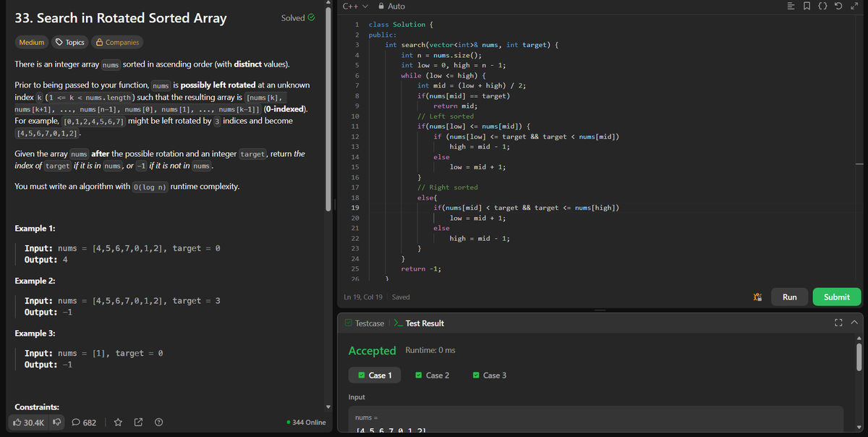The image size is (868, 437).
Task: Open the 682 comments discussion
Action: 85,422
